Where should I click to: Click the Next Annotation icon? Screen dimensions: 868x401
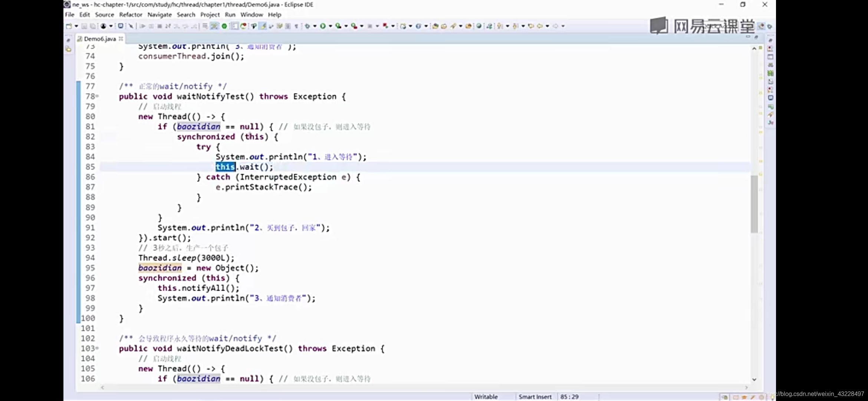(x=499, y=26)
